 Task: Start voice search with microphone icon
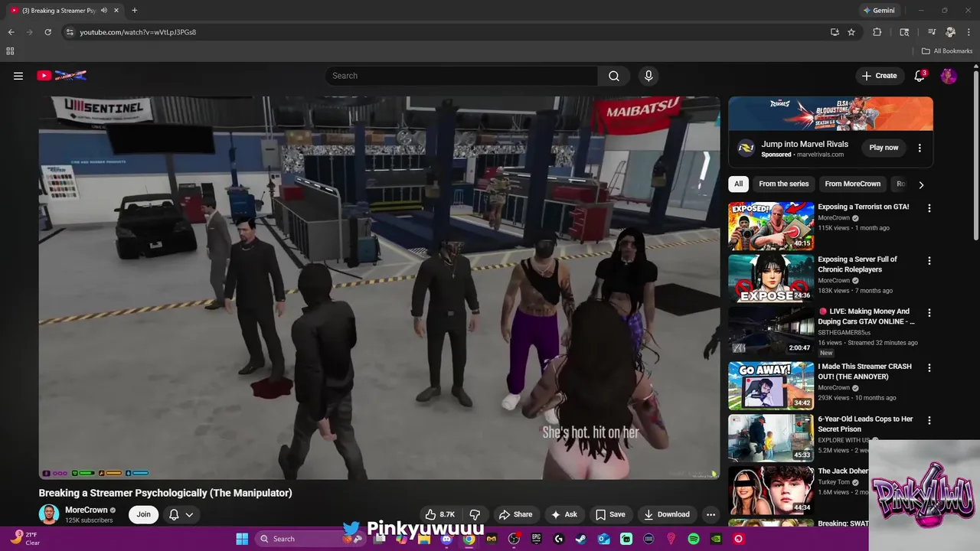click(648, 76)
